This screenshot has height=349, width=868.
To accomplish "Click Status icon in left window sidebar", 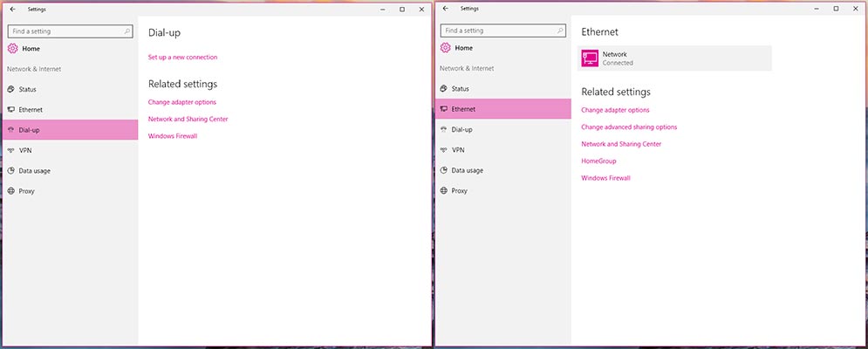I will click(x=10, y=89).
